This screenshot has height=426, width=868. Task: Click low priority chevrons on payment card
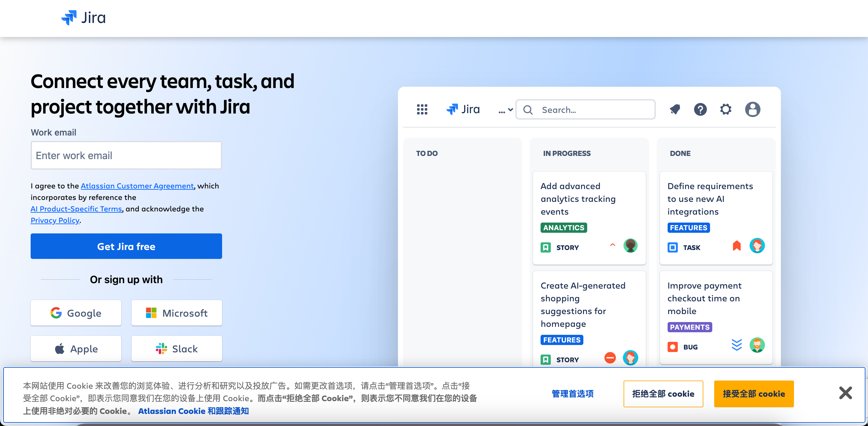(x=737, y=345)
